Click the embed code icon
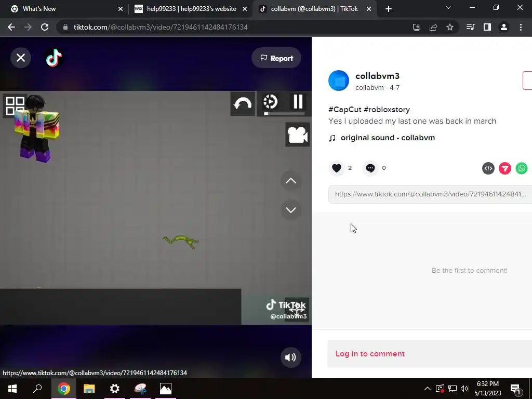This screenshot has width=532, height=399. point(488,168)
